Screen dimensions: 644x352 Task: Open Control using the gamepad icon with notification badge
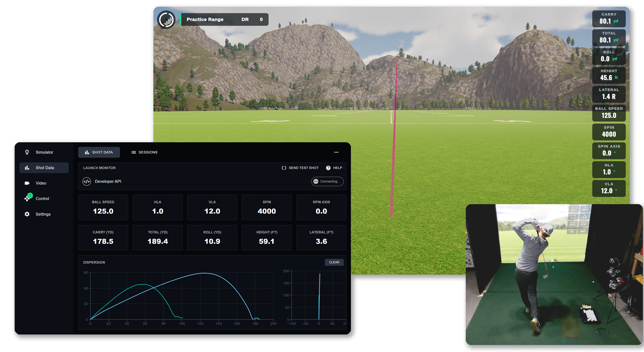[x=27, y=198]
